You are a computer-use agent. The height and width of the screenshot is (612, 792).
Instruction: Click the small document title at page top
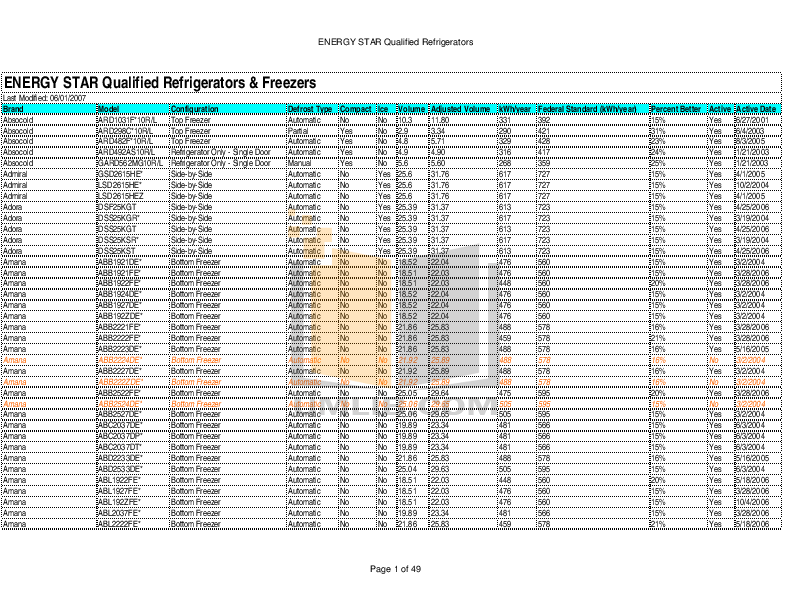click(394, 42)
